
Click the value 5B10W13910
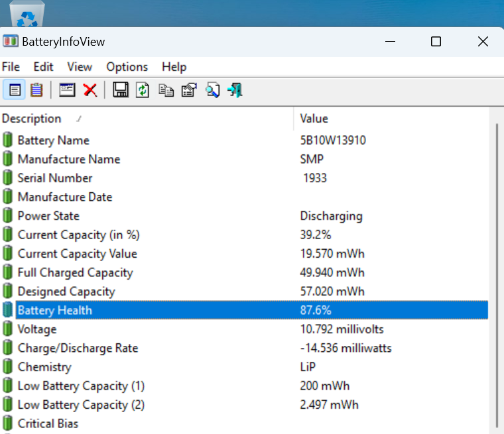pyautogui.click(x=333, y=140)
